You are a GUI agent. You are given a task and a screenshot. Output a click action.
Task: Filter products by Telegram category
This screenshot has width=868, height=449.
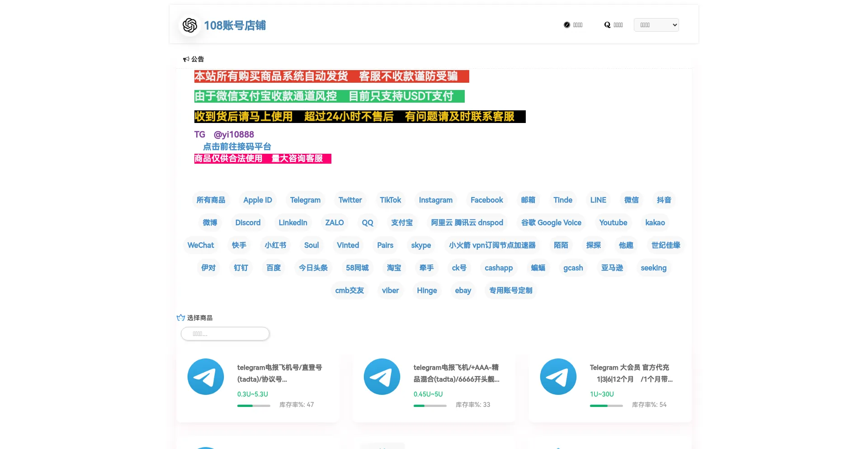305,200
